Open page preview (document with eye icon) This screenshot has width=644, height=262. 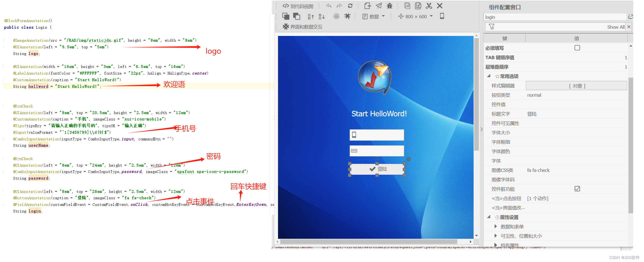367,6
